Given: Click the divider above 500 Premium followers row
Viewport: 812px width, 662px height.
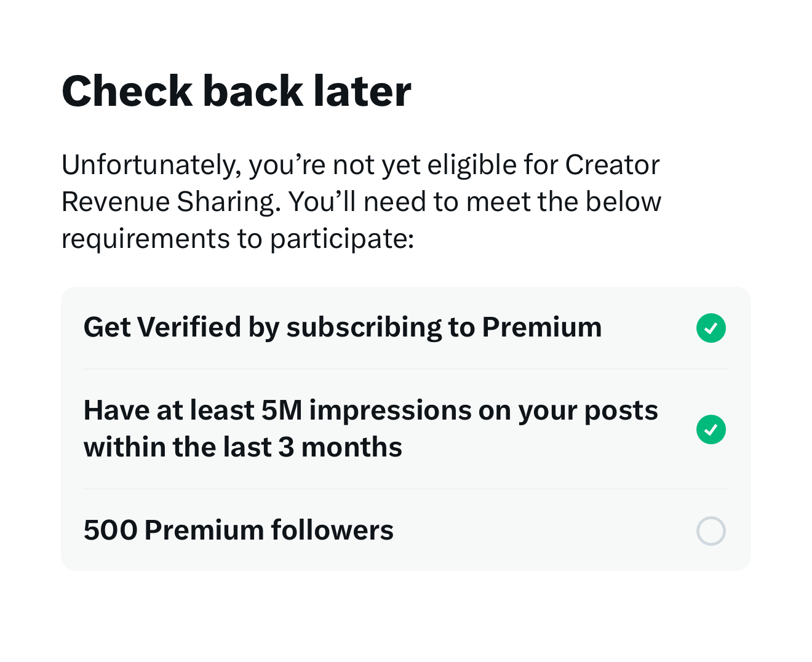Looking at the screenshot, I should click(x=406, y=489).
